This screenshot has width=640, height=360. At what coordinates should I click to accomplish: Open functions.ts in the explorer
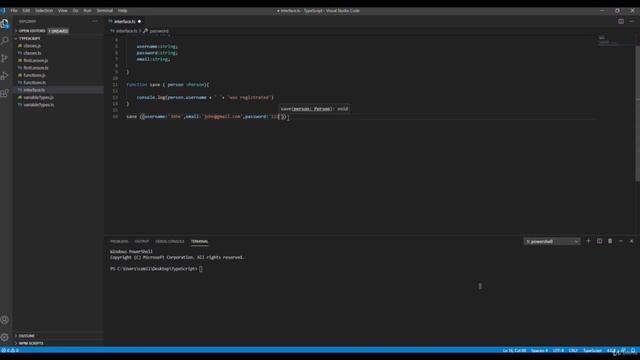click(x=35, y=82)
